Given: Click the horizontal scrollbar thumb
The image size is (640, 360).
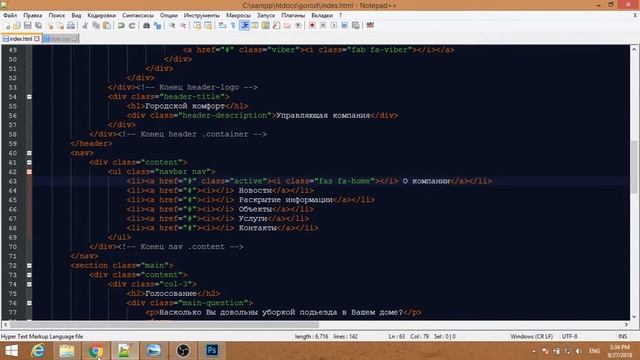Looking at the screenshot, I should pos(164,324).
